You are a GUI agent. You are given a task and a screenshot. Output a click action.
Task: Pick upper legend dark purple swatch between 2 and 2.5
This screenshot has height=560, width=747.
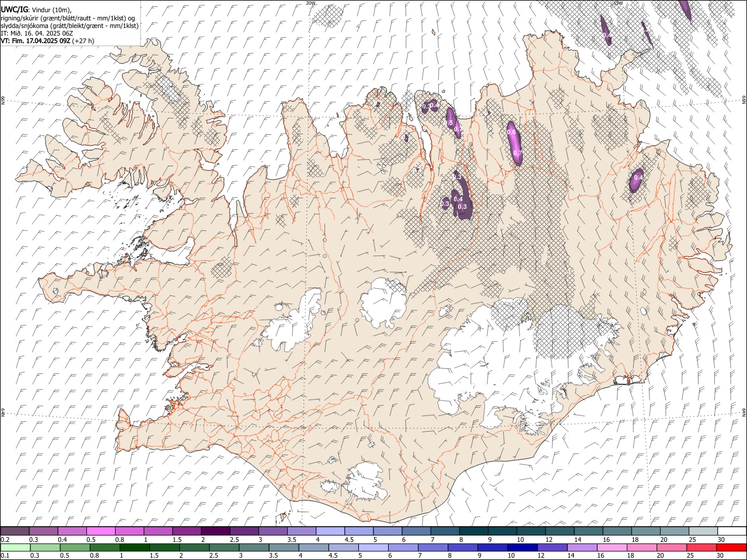click(215, 531)
